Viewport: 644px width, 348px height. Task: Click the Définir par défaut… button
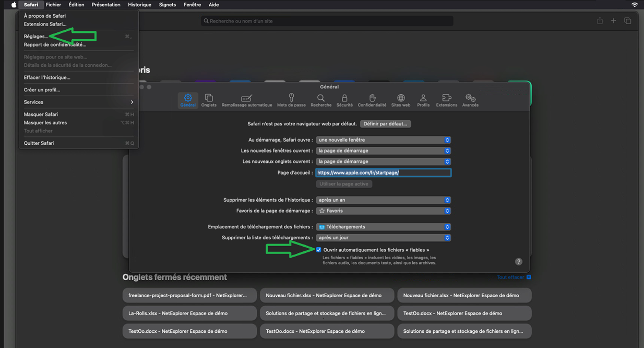click(386, 124)
